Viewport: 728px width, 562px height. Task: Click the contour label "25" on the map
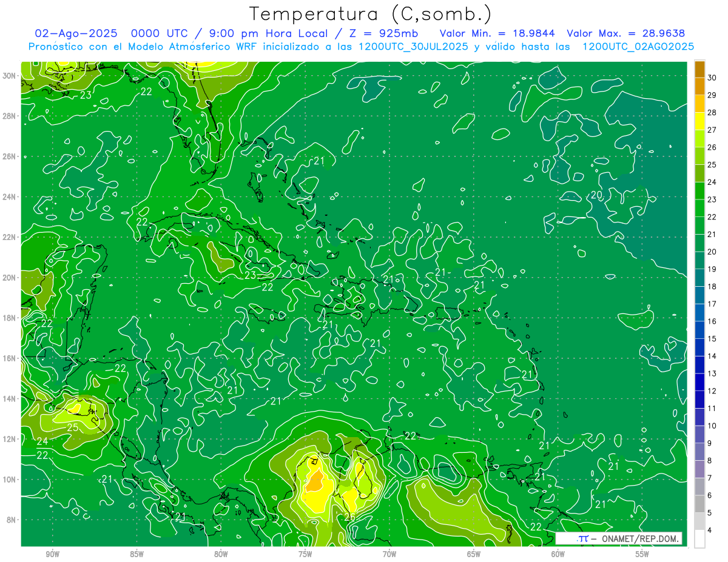(x=72, y=427)
